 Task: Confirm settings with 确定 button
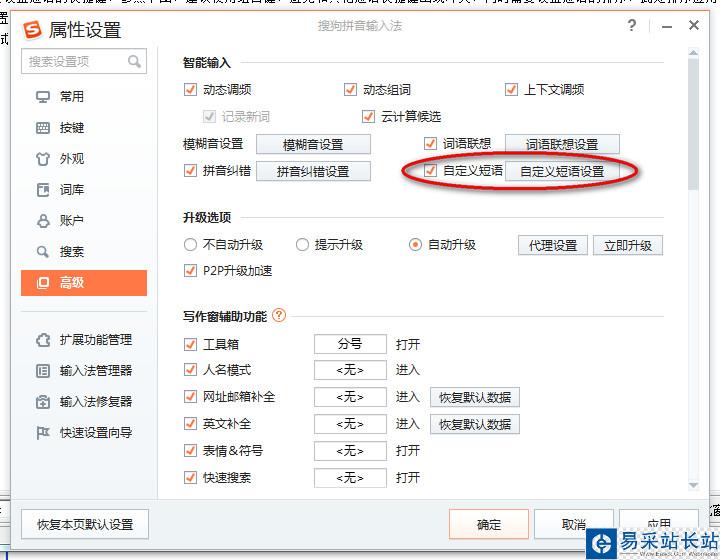[x=489, y=524]
